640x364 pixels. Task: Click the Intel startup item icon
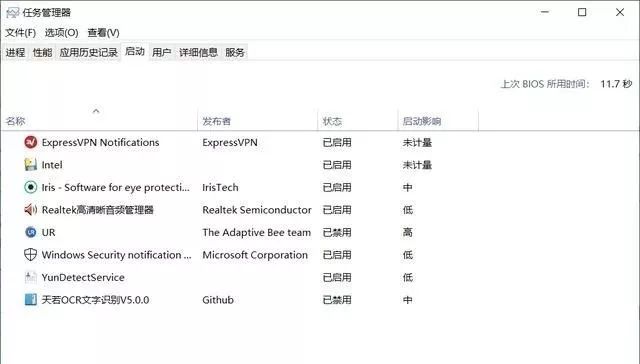31,164
